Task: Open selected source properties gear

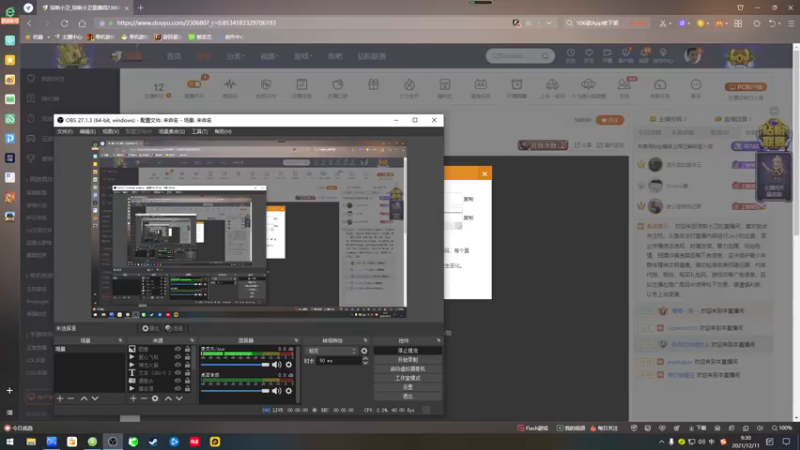Action: [x=155, y=398]
